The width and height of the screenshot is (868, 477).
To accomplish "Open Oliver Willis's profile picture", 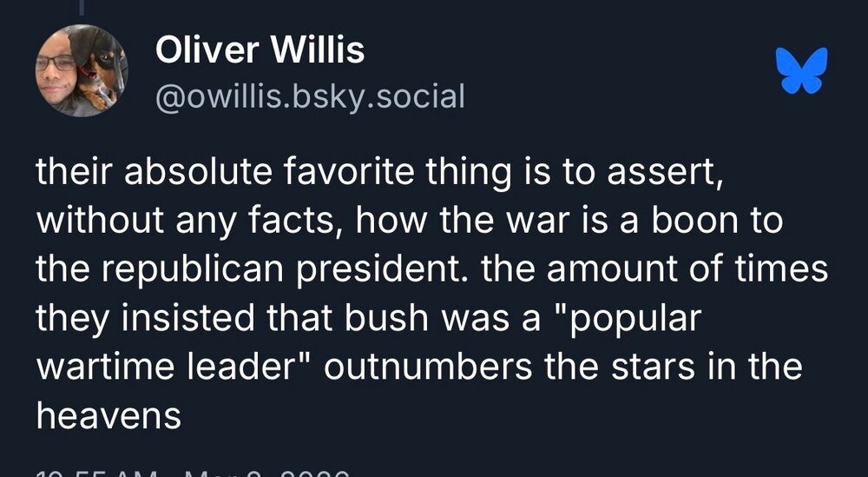I will pyautogui.click(x=81, y=71).
